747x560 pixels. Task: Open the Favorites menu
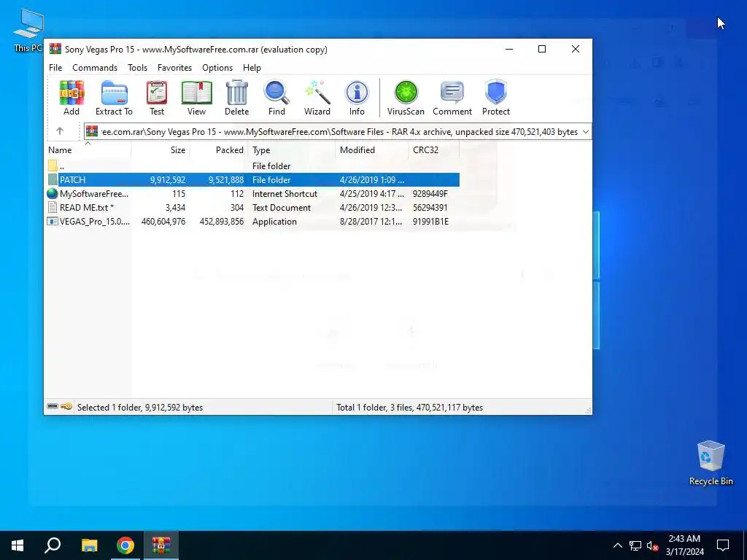pyautogui.click(x=174, y=68)
